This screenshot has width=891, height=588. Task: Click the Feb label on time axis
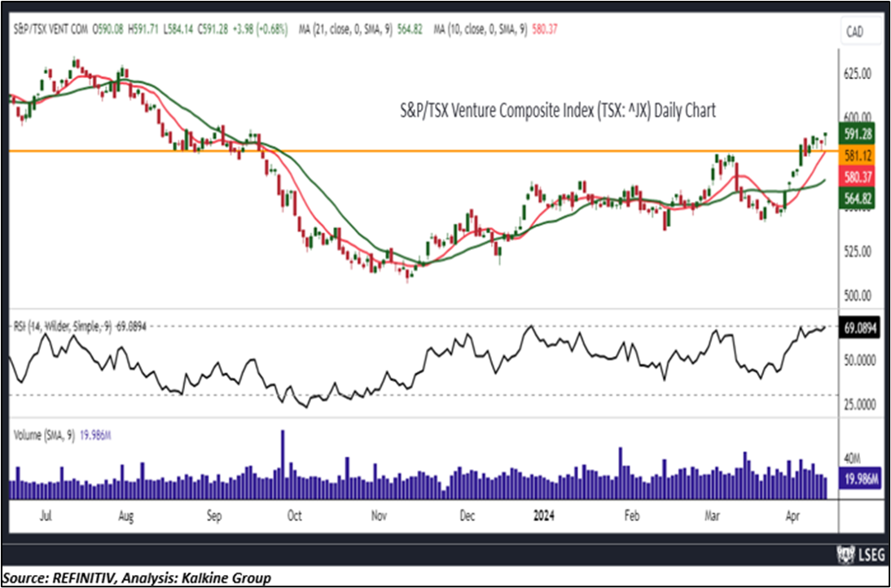pos(632,515)
